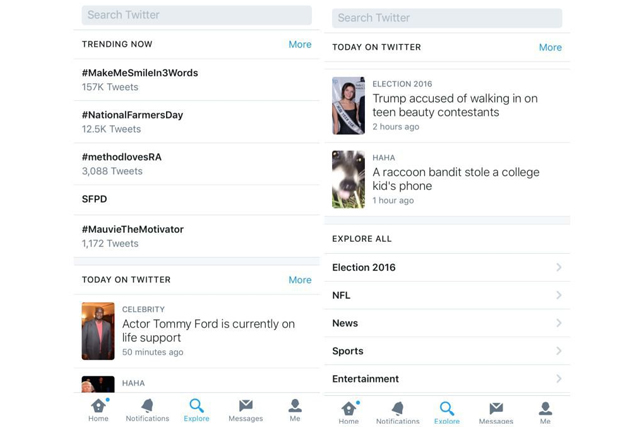
Task: Open #NationalFarmersDay trend
Action: (x=197, y=122)
